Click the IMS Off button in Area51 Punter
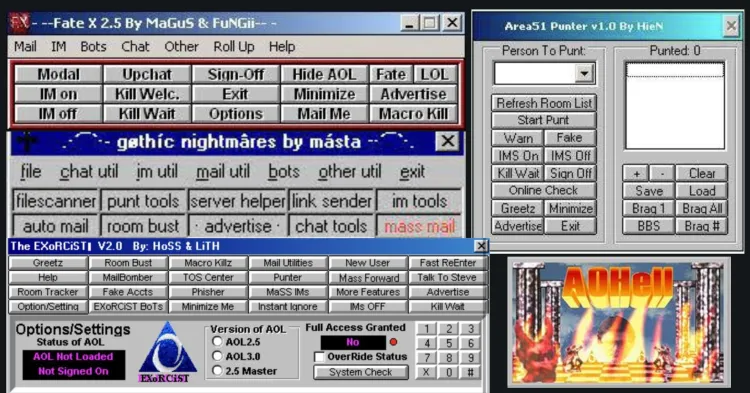The image size is (750, 393). point(570,155)
